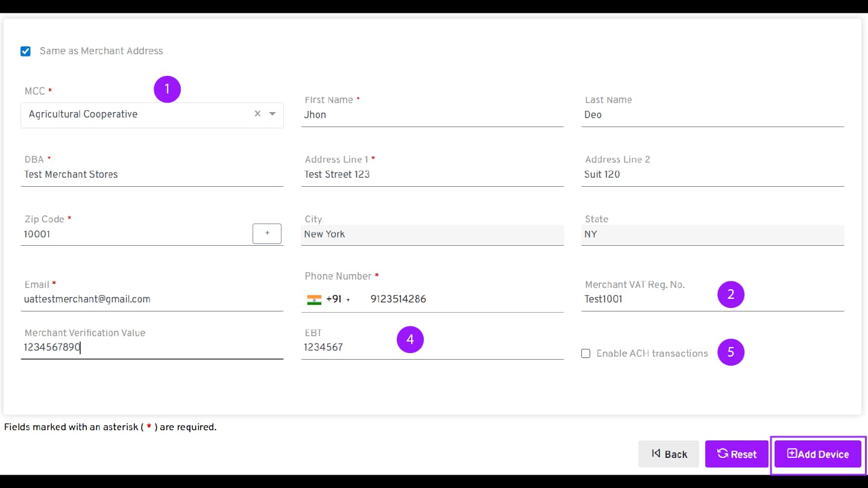The width and height of the screenshot is (868, 488).
Task: Click purple step marker 4
Action: 410,340
